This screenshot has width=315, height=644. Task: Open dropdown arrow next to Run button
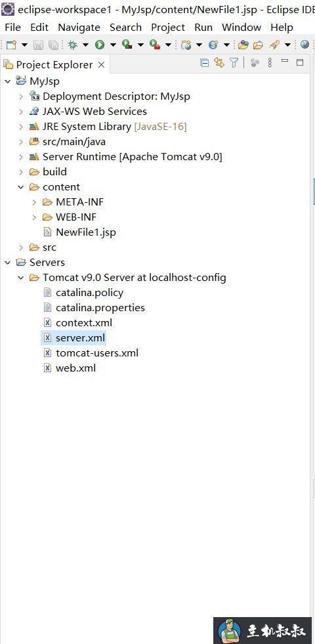click(112, 45)
